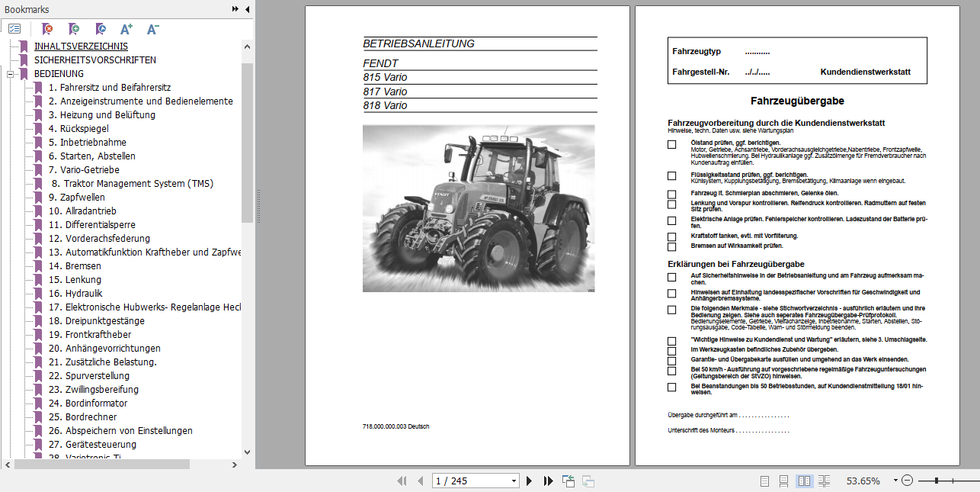Click the bookmarks scroll up arrow
Screen dimensions: 980x492
tap(248, 46)
